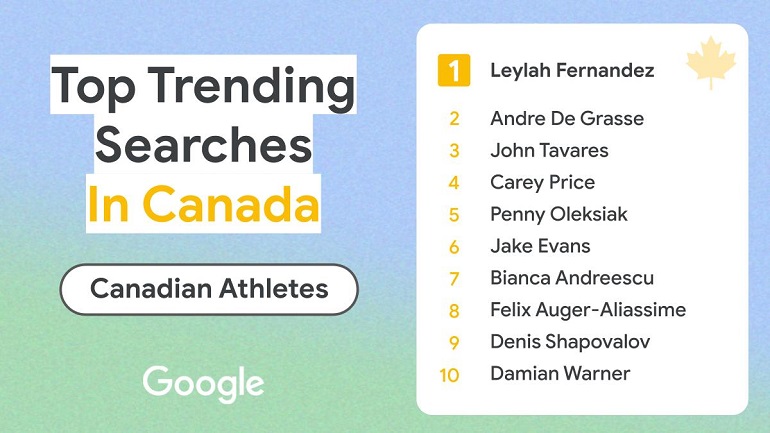
Task: Select Penny Oleksiak from the ranking
Action: coord(559,215)
